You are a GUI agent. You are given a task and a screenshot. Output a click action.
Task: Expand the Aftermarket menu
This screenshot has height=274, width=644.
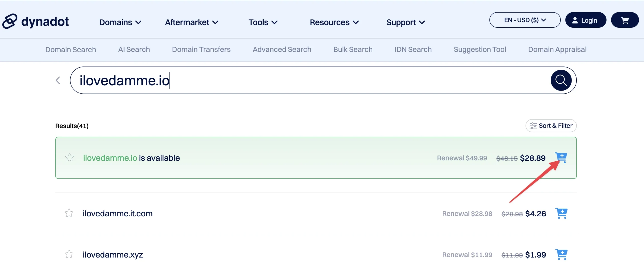pyautogui.click(x=191, y=22)
